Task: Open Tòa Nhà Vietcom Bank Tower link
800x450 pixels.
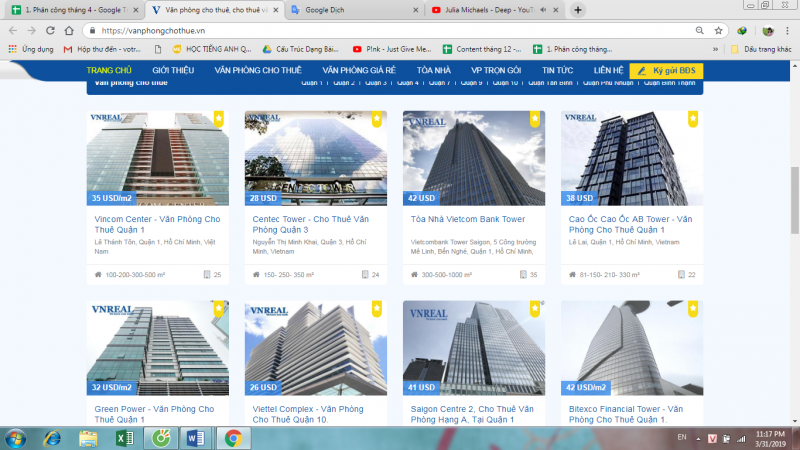Action: click(468, 219)
